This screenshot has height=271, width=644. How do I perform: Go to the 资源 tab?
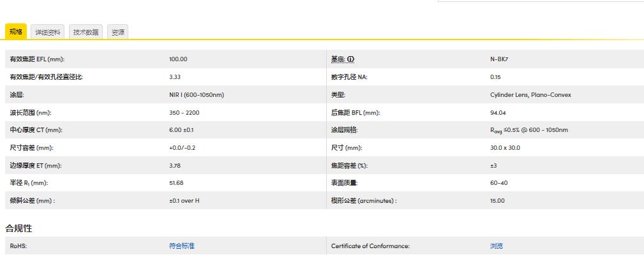click(x=118, y=32)
